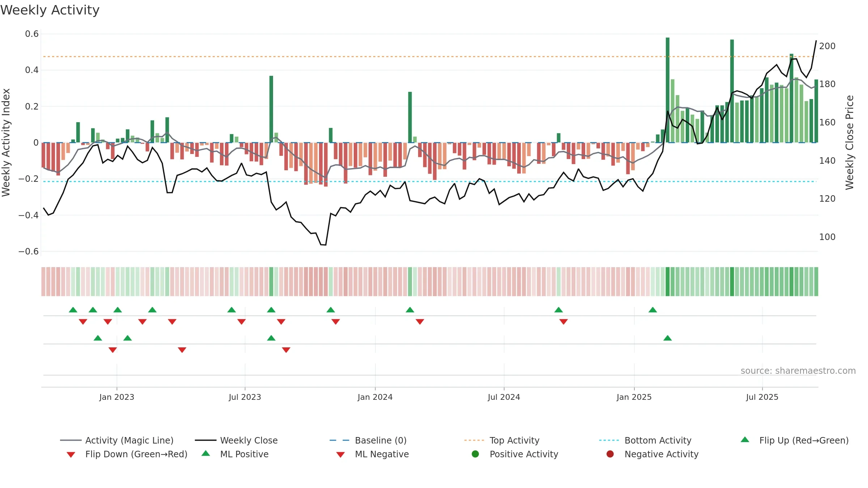Click the green ML Positive triangle legend icon
Image resolution: width=868 pixels, height=488 pixels.
(x=206, y=453)
